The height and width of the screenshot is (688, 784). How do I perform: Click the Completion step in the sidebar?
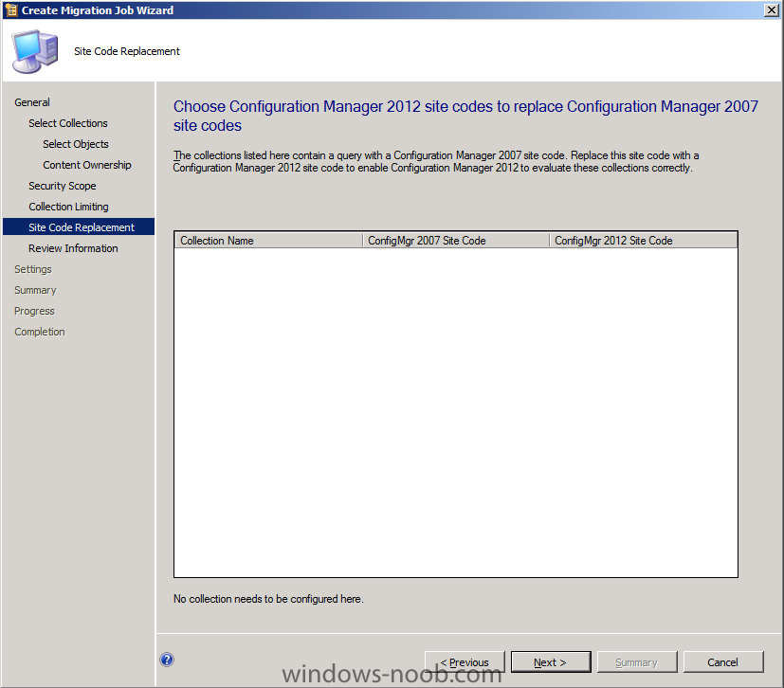coord(40,332)
